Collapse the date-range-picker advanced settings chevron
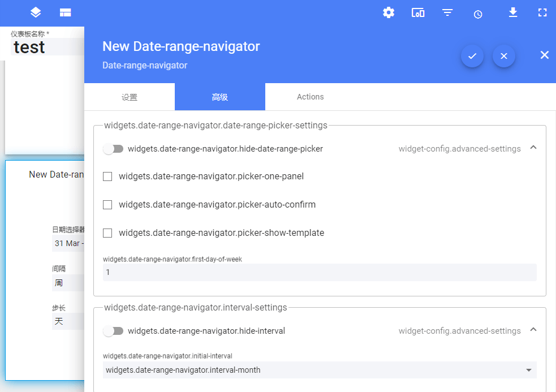 533,148
